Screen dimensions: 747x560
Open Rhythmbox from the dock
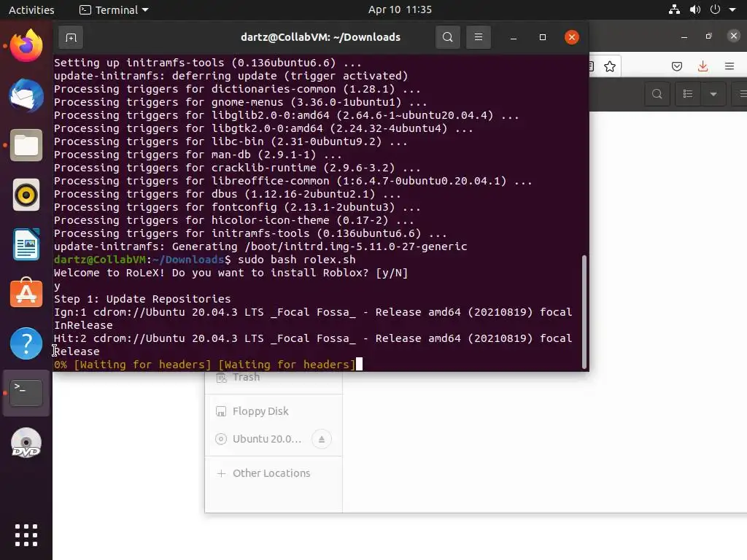(26, 195)
